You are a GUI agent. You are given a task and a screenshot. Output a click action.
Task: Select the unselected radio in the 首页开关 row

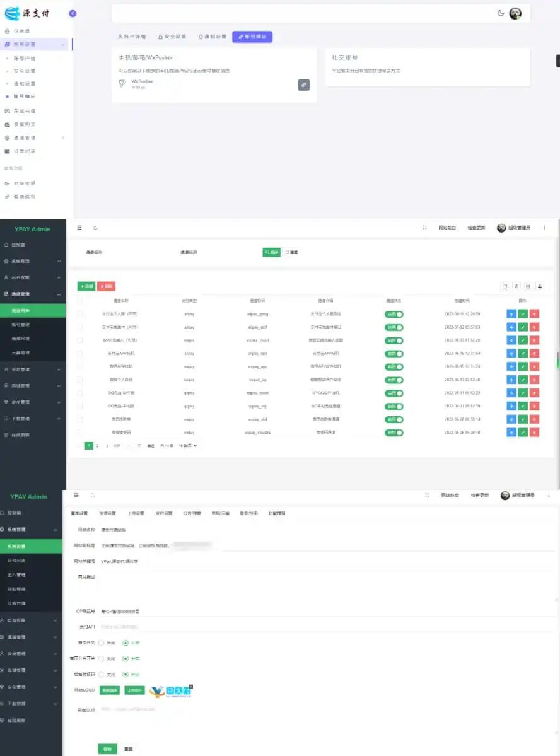click(x=102, y=643)
